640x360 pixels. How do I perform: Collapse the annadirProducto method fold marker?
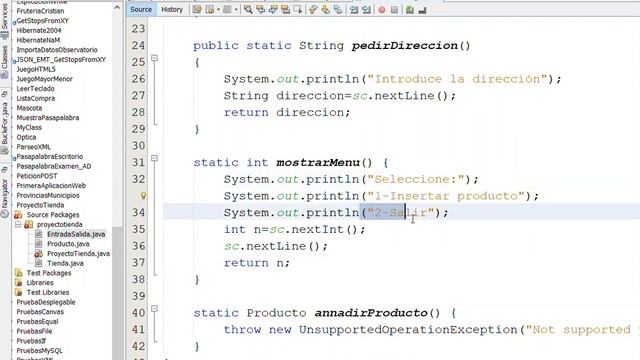[154, 309]
